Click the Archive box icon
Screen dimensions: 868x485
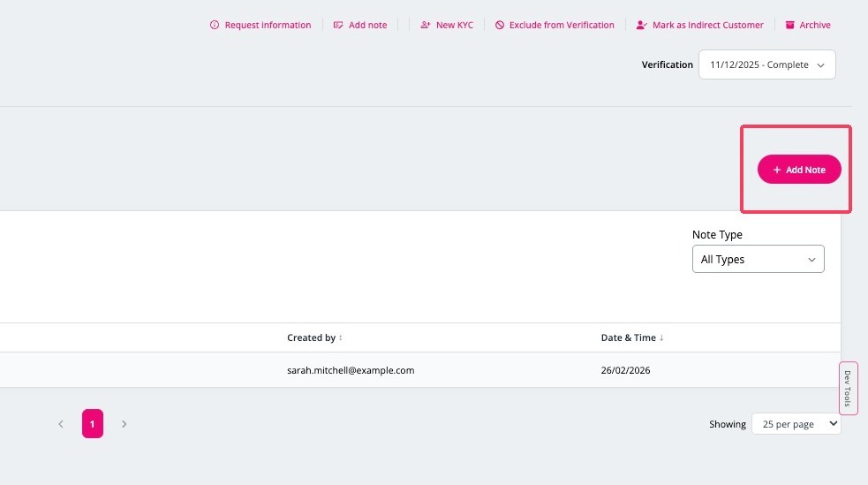[x=790, y=25]
